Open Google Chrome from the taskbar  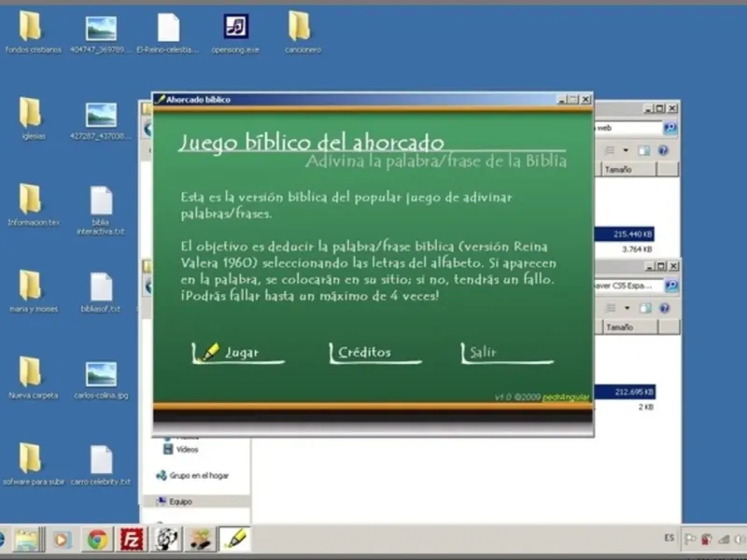[x=97, y=540]
